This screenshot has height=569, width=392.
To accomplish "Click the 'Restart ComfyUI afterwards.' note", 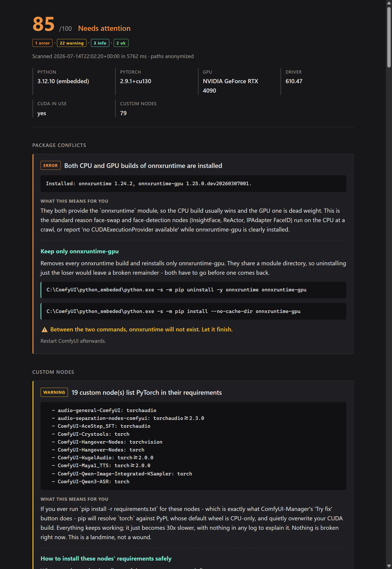I will coord(73,341).
